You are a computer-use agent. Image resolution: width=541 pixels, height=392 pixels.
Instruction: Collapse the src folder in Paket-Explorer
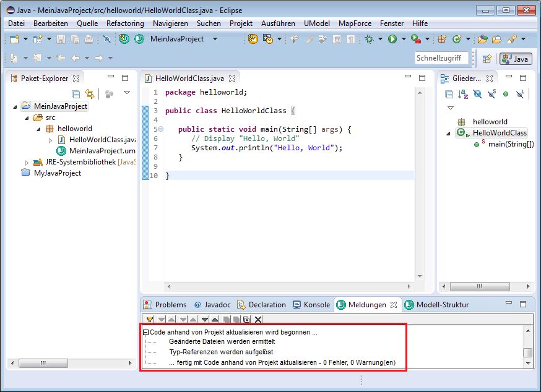pyautogui.click(x=27, y=117)
